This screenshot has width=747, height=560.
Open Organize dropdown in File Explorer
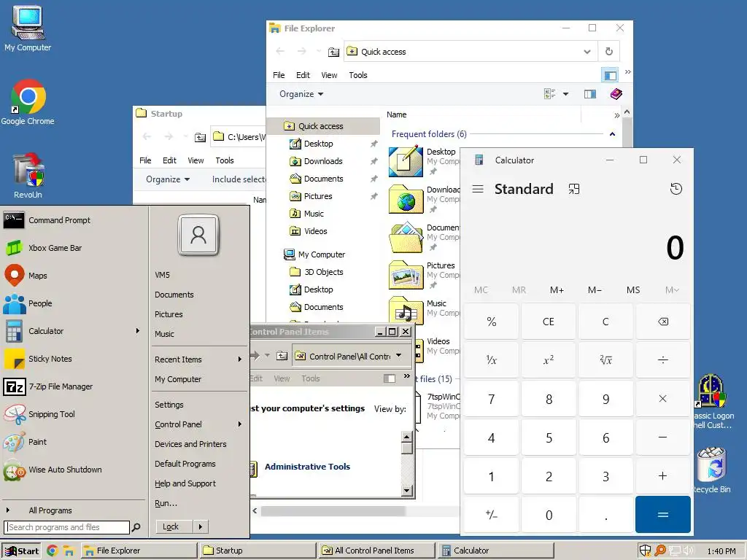pyautogui.click(x=301, y=94)
